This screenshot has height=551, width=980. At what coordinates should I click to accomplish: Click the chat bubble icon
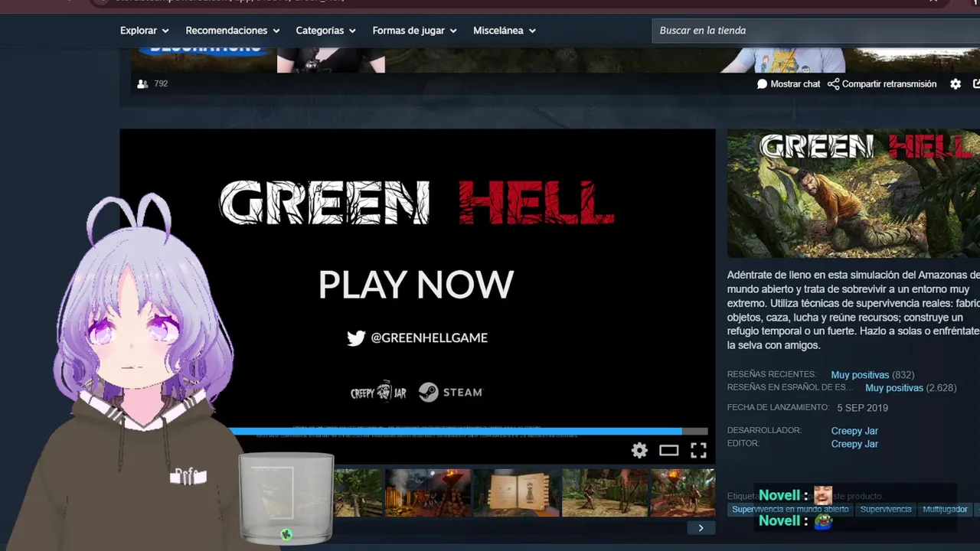pos(762,84)
